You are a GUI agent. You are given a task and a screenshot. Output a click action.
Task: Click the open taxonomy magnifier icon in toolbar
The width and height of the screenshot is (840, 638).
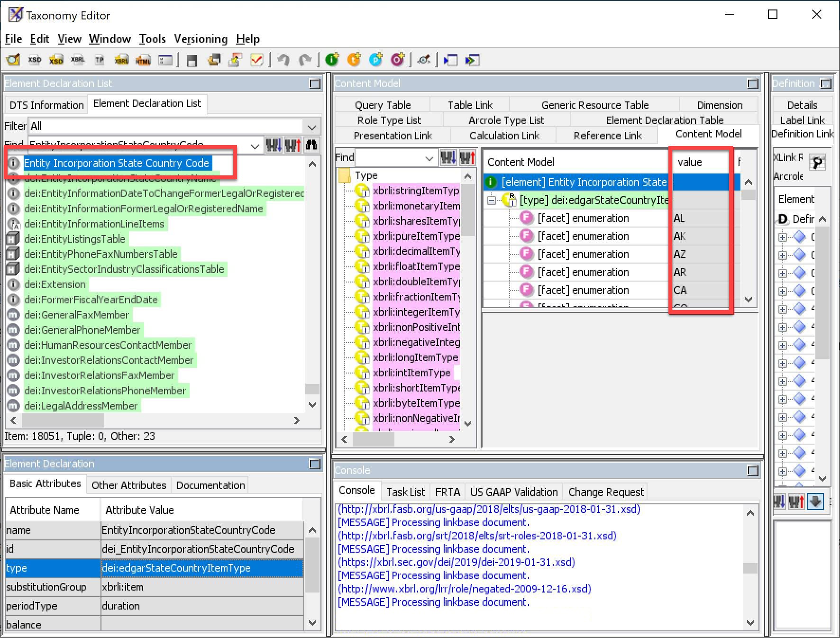click(x=13, y=60)
